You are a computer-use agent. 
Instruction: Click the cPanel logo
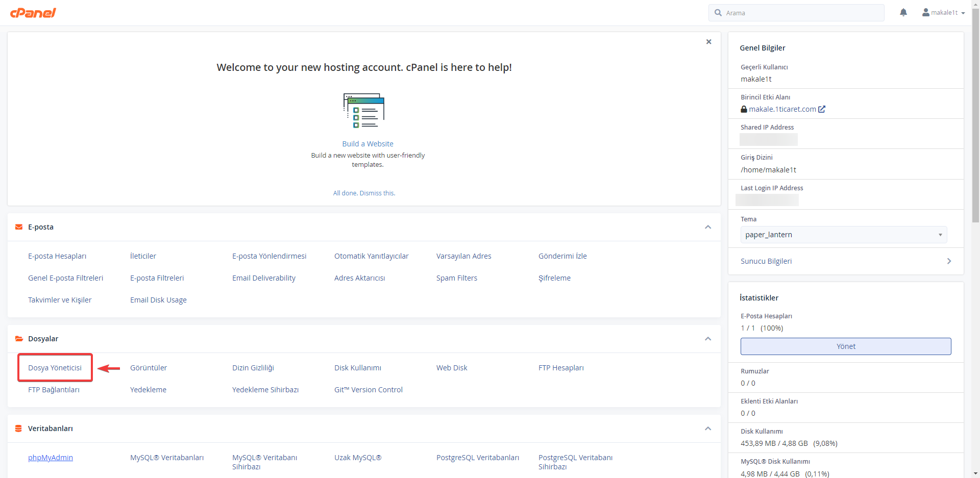[x=33, y=13]
